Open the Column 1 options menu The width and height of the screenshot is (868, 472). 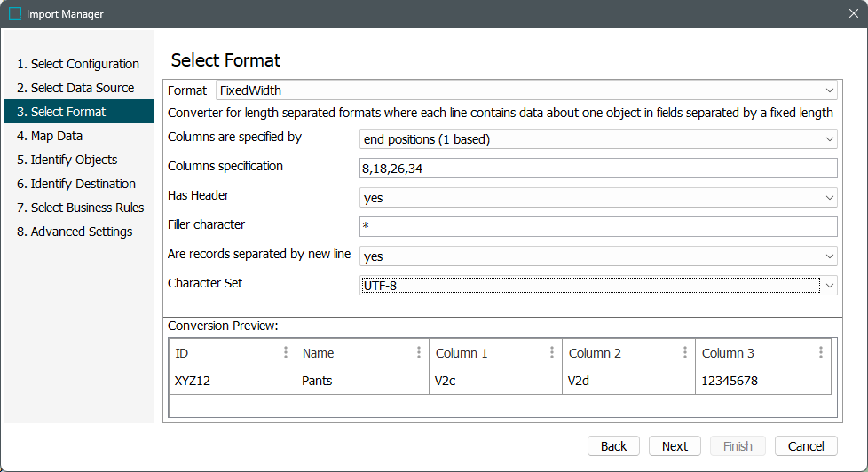click(552, 353)
